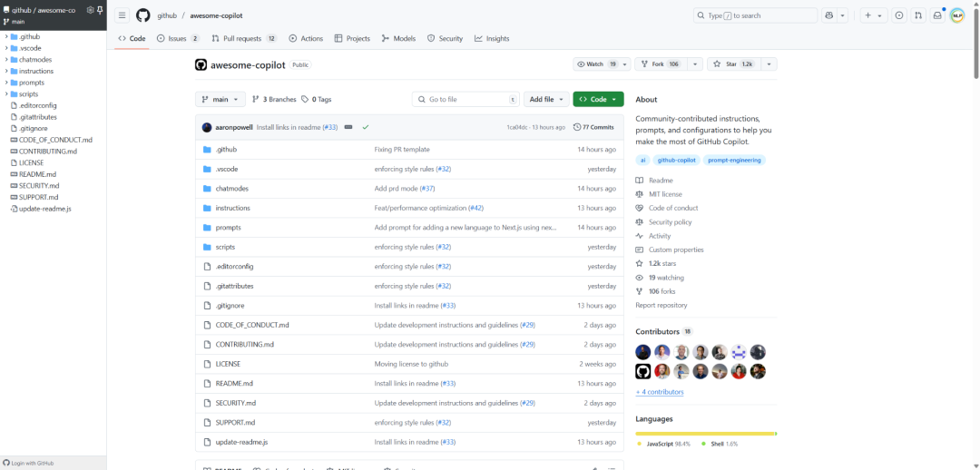The width and height of the screenshot is (980, 470).
Task: Open the main branch selector dropdown
Action: (x=220, y=100)
